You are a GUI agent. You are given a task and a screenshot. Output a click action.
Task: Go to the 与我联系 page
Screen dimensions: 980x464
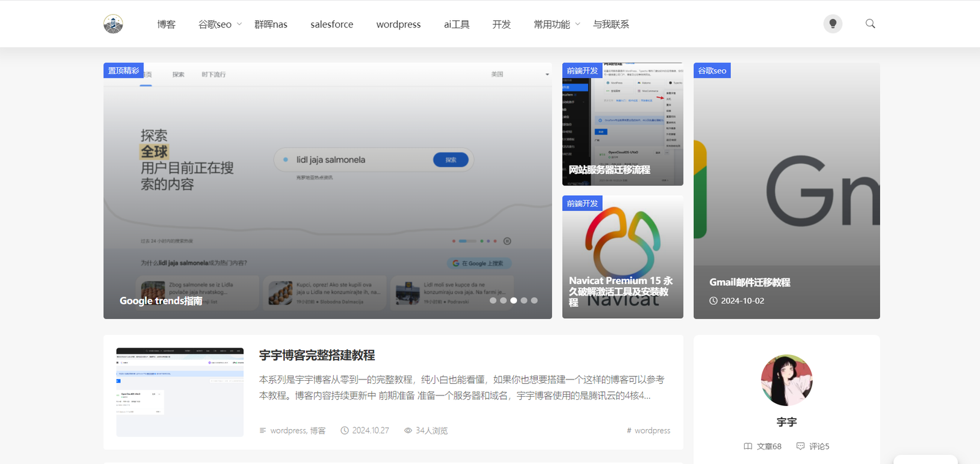(x=611, y=24)
